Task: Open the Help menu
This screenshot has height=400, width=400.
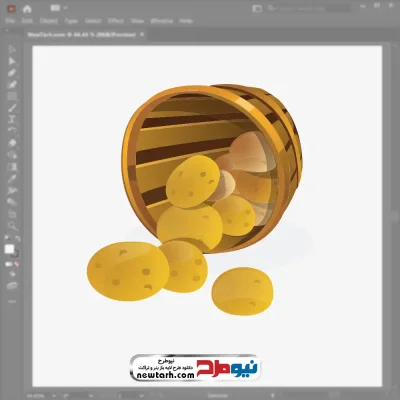Action: pos(186,21)
